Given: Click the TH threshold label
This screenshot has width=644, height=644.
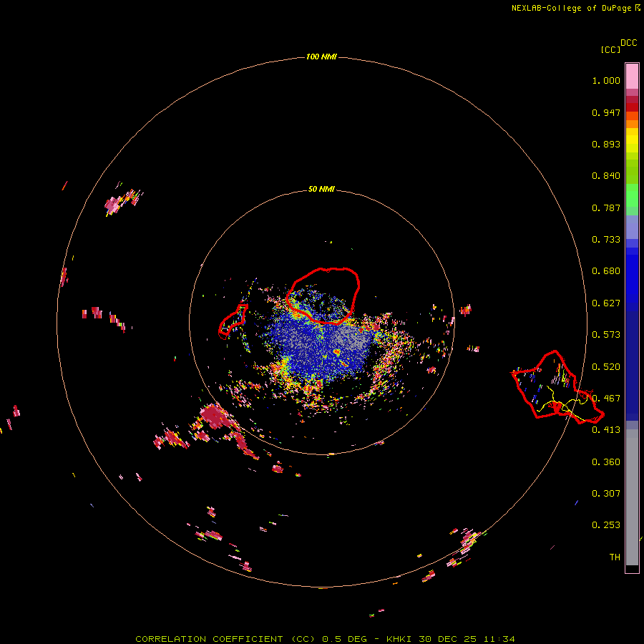Looking at the screenshot, I should coord(615,557).
